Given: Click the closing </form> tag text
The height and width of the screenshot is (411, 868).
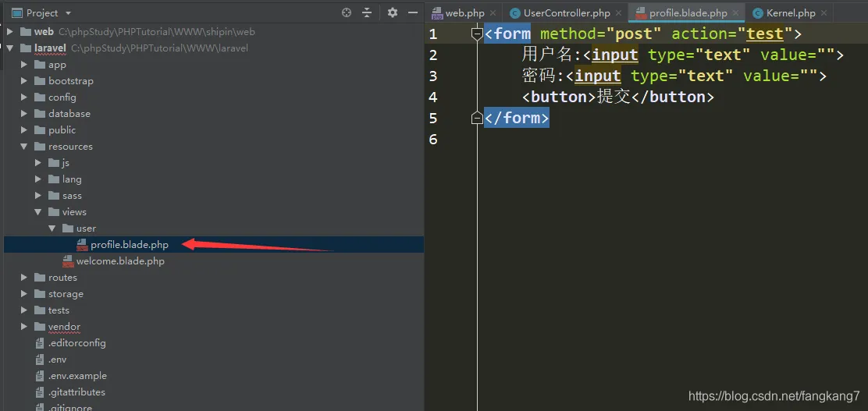Looking at the screenshot, I should [x=517, y=118].
